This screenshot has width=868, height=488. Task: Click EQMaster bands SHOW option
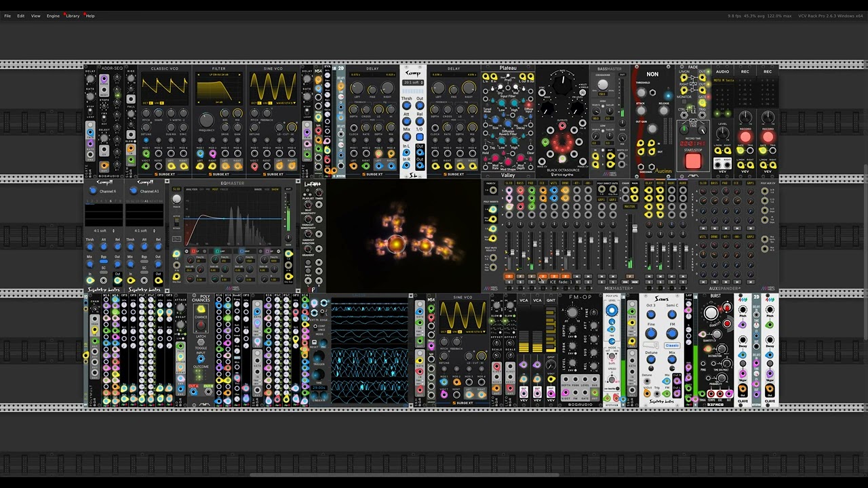click(275, 189)
